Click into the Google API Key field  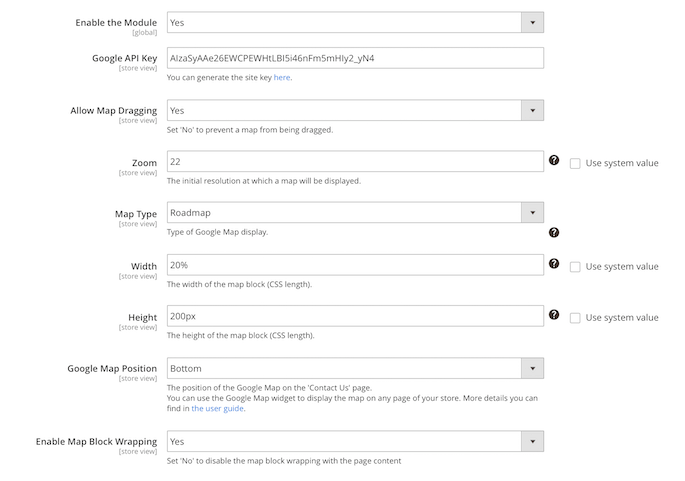click(355, 59)
